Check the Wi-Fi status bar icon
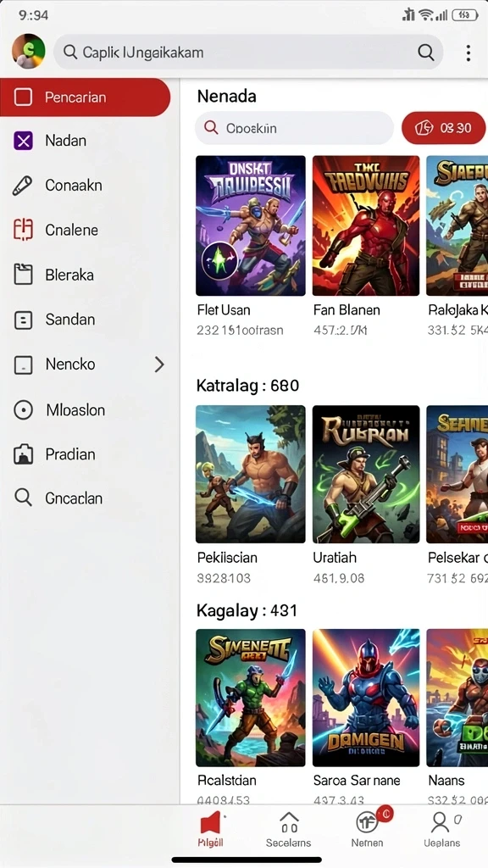 coord(427,15)
